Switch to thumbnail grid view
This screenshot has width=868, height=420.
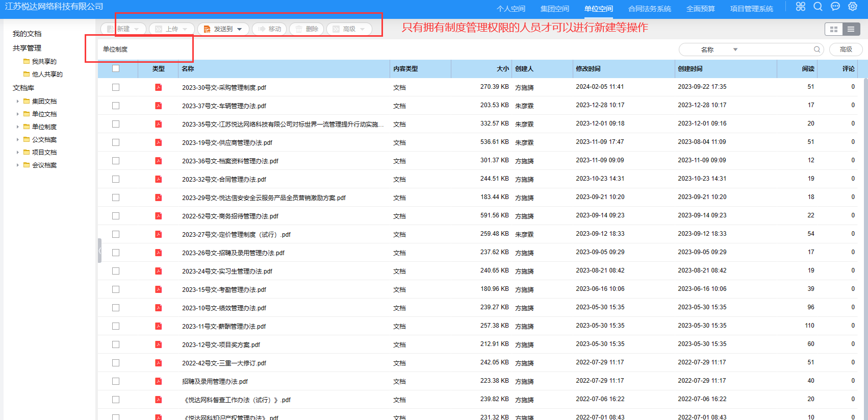point(834,29)
